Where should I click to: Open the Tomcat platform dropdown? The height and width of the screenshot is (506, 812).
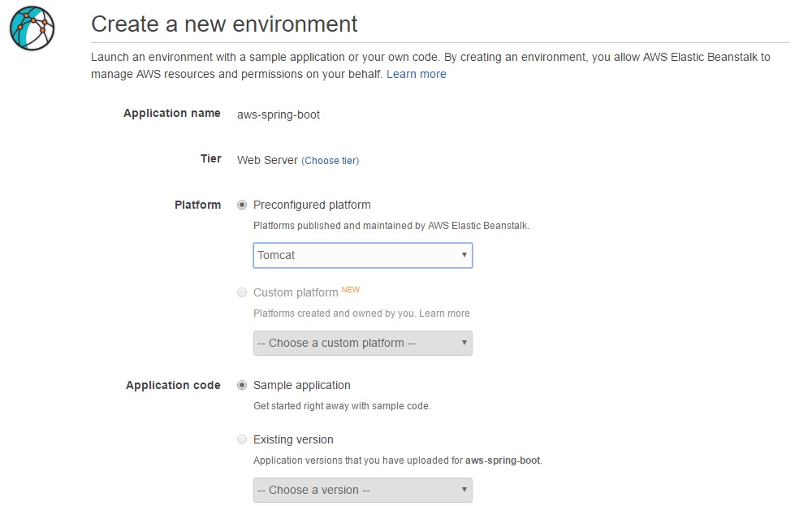362,255
